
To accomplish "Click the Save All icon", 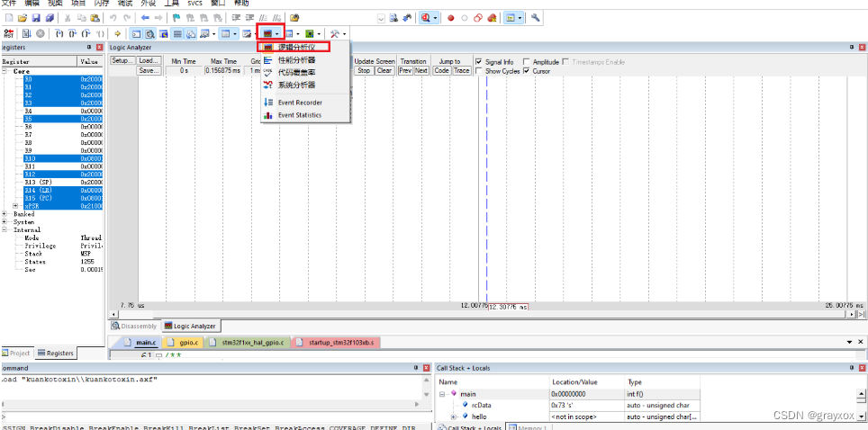I will pos(50,18).
